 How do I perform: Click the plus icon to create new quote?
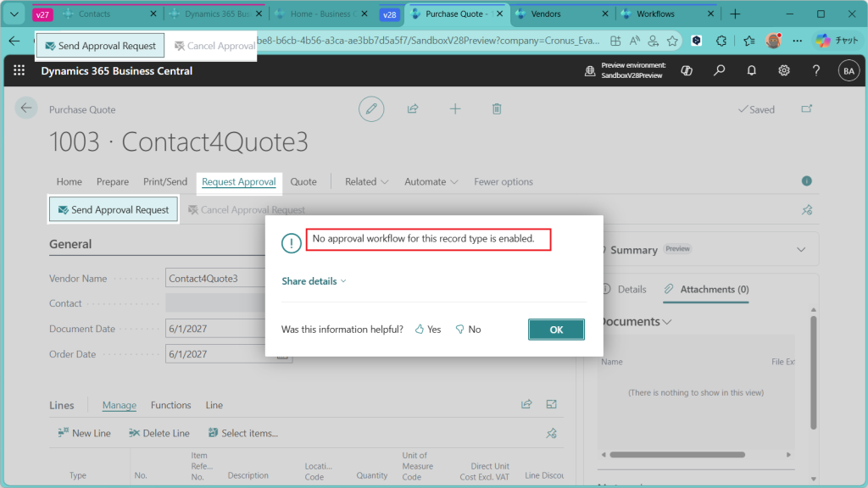click(455, 108)
